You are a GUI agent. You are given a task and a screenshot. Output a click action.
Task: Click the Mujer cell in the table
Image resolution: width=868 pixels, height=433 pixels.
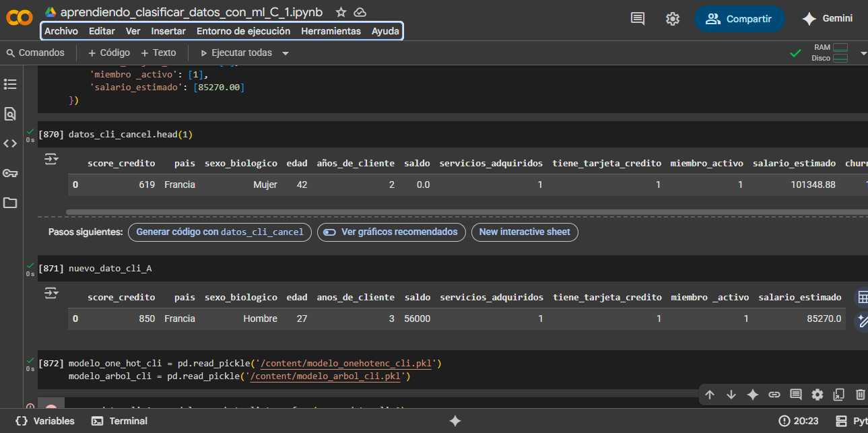[x=265, y=185]
